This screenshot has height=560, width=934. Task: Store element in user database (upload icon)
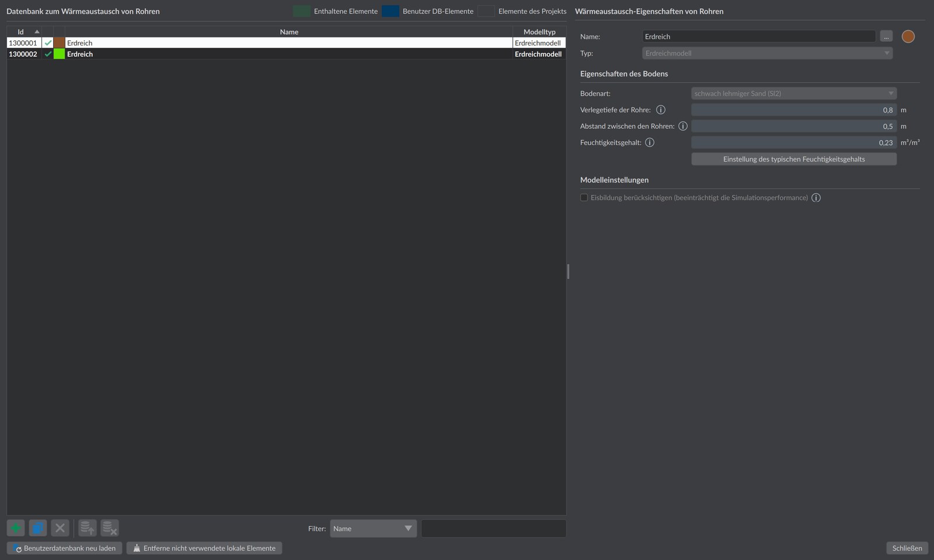tap(88, 528)
